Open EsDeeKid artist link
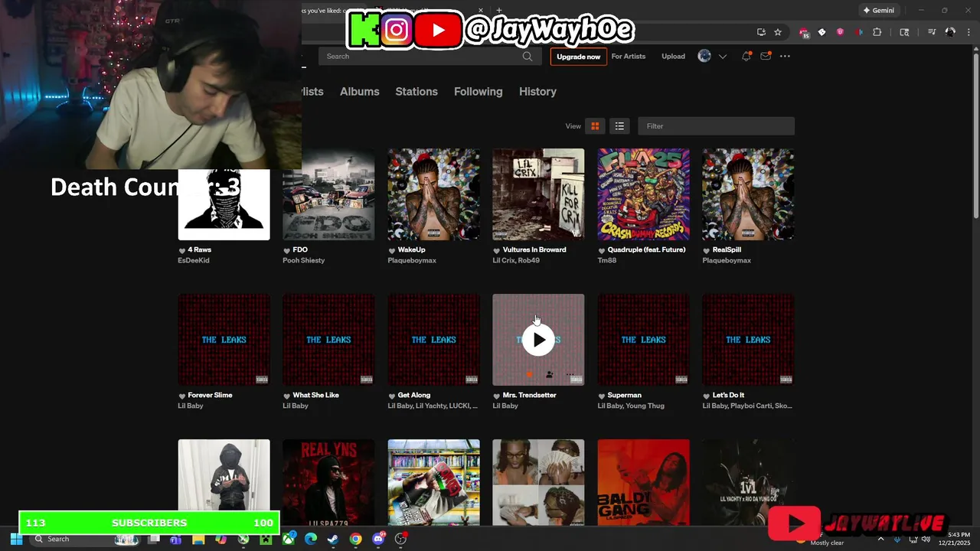The height and width of the screenshot is (551, 980). click(194, 260)
